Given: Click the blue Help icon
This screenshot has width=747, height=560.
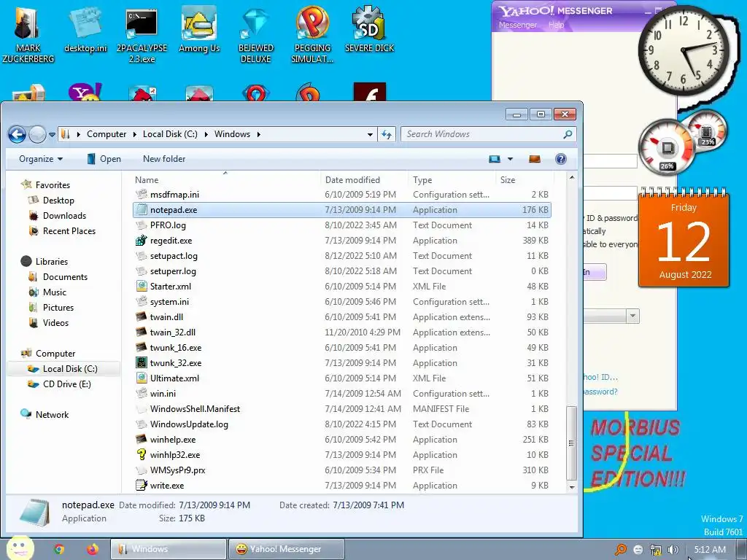Looking at the screenshot, I should [x=561, y=159].
